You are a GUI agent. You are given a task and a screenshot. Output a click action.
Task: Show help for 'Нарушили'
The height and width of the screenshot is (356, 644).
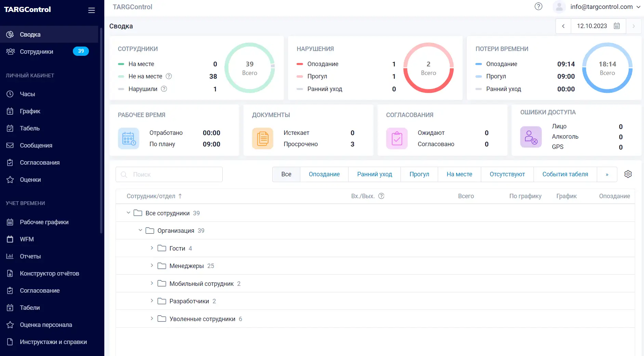coord(164,89)
